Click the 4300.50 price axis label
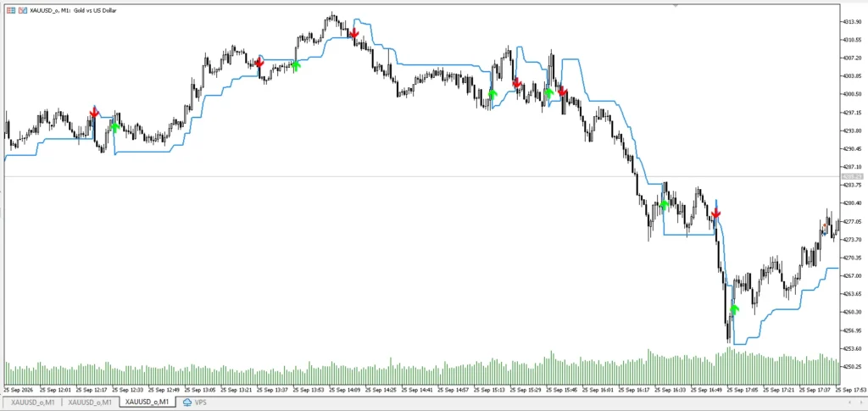868x411 pixels. click(x=853, y=94)
